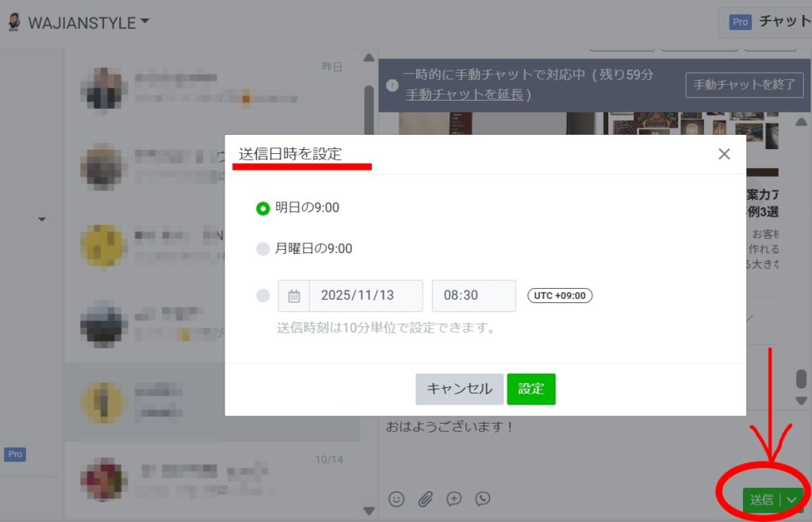812x522 pixels.
Task: Click the Pro badge in the left sidebar
Action: coord(14,454)
